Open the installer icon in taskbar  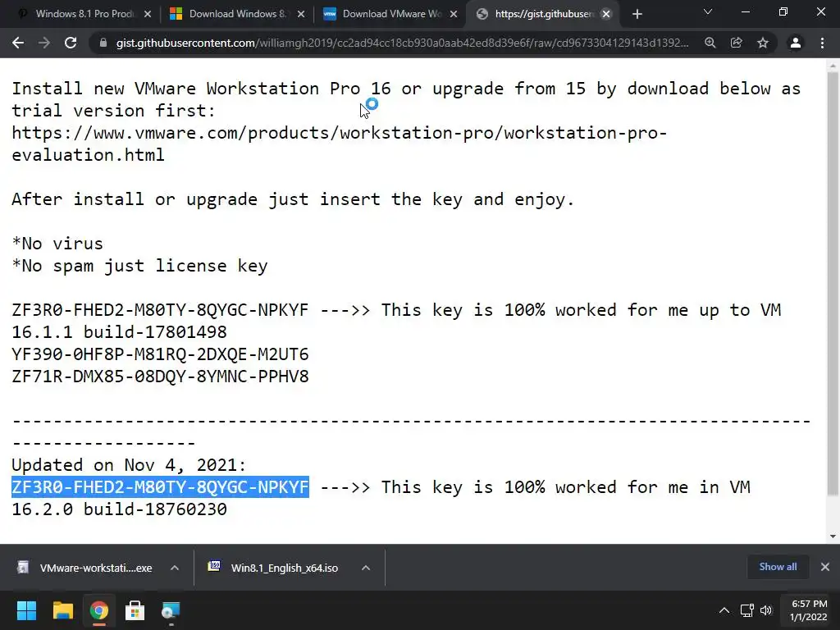pos(171,610)
